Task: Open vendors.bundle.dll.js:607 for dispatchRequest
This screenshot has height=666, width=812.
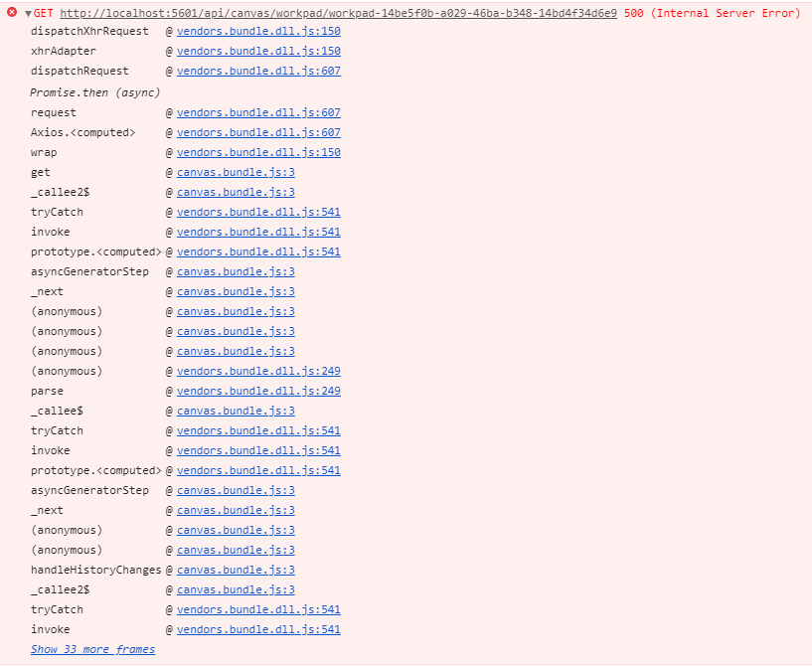Action: (259, 71)
